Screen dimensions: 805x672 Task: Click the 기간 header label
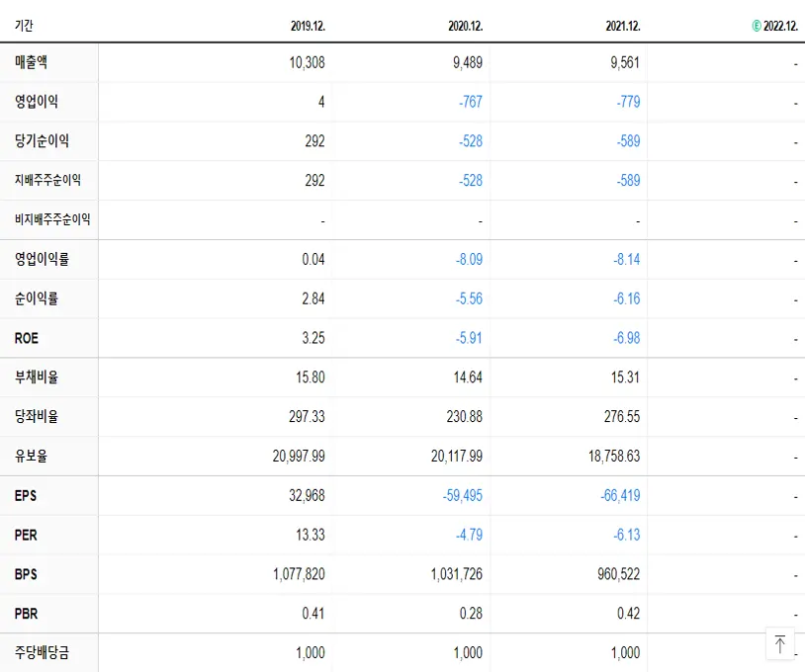tap(24, 25)
